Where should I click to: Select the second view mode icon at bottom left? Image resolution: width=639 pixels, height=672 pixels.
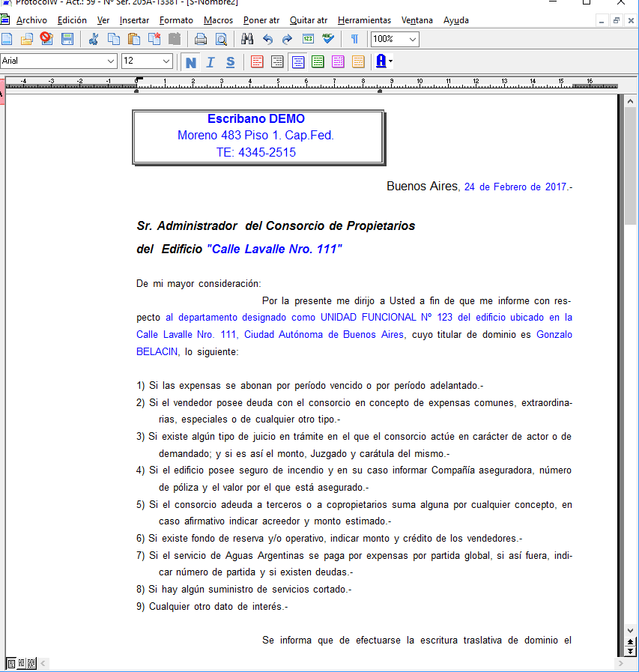coord(22,664)
